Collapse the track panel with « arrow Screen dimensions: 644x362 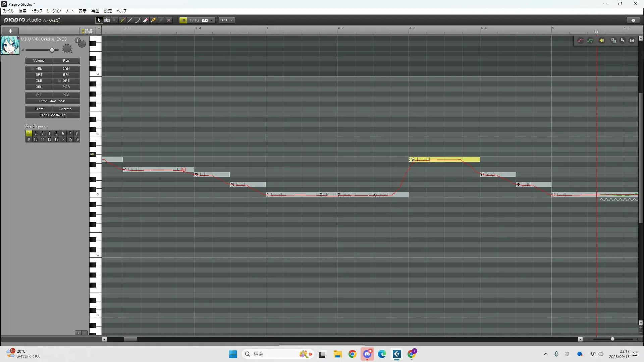pos(99,29)
